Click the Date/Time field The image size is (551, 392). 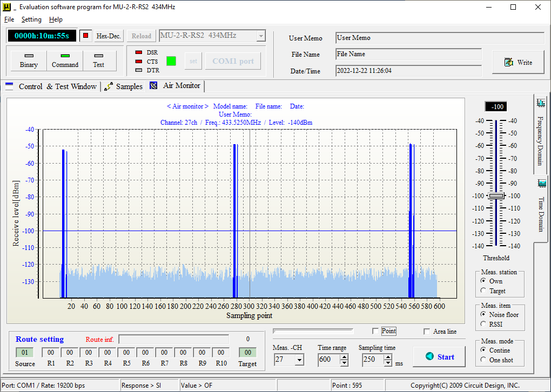(409, 71)
